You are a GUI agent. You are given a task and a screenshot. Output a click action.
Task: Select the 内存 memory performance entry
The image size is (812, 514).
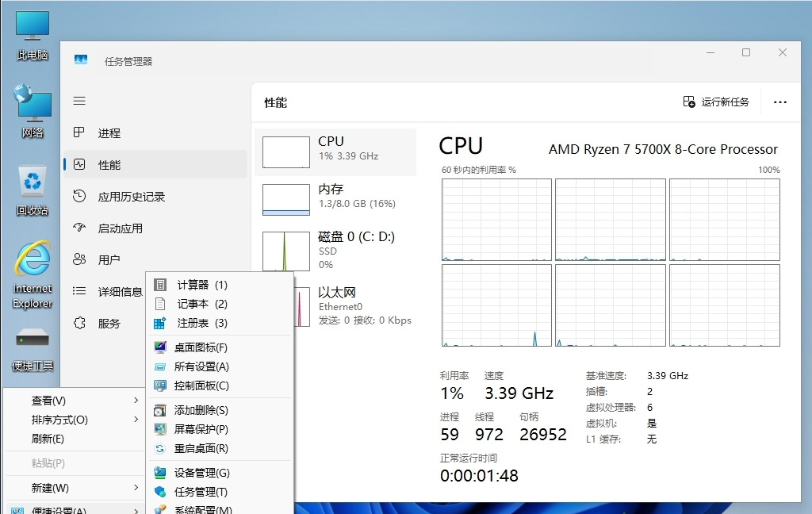point(335,199)
